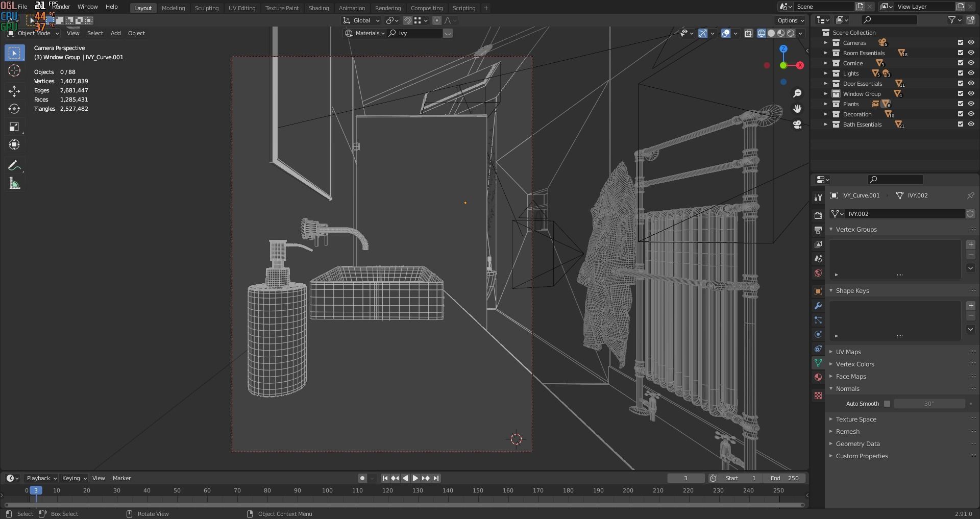Click the Auto Smooth angle slider

pyautogui.click(x=929, y=404)
